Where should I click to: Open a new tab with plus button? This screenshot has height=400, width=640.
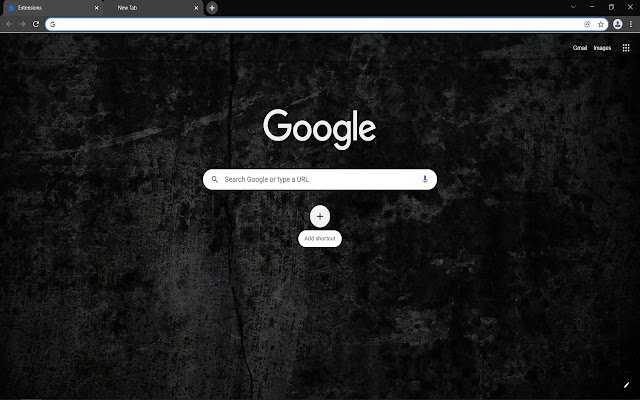[x=212, y=8]
